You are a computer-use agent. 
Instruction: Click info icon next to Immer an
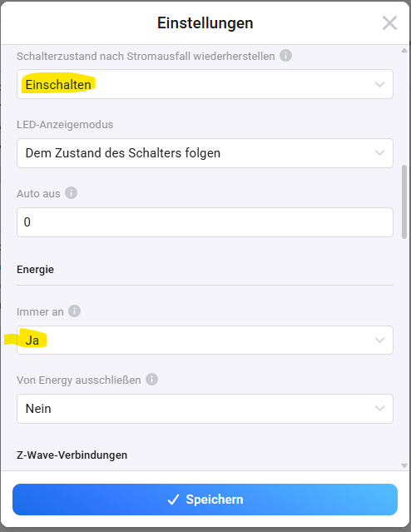pos(74,311)
